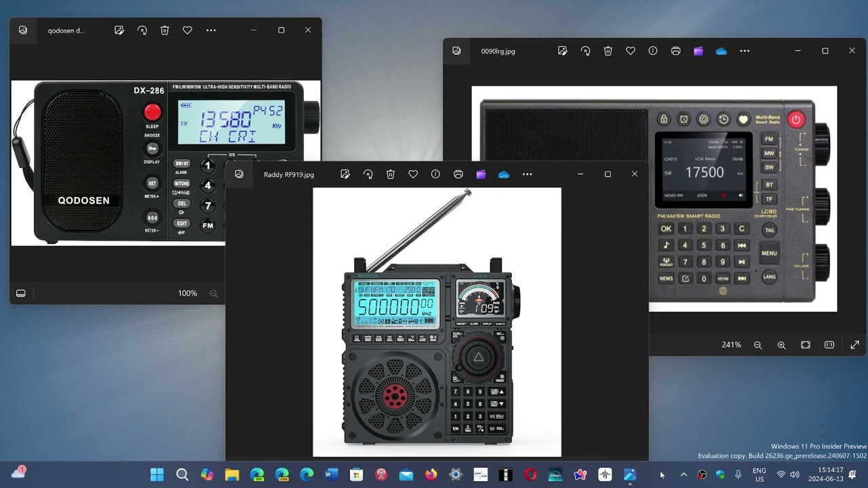Show actual size in 0090lrg.jpg window
The width and height of the screenshot is (868, 488).
tap(829, 345)
